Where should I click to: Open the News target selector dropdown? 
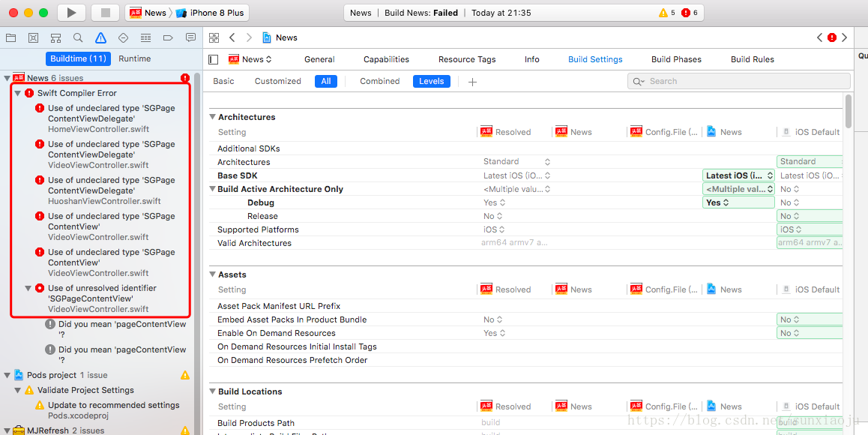(250, 59)
